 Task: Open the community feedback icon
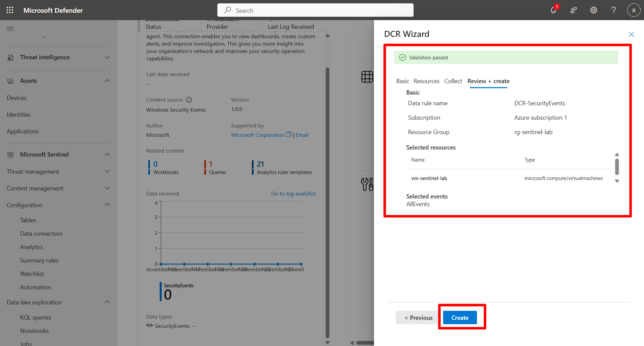tap(574, 10)
